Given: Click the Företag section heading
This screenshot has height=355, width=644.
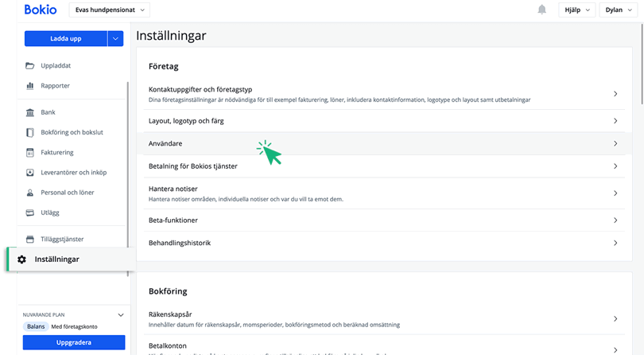Looking at the screenshot, I should click(x=164, y=66).
